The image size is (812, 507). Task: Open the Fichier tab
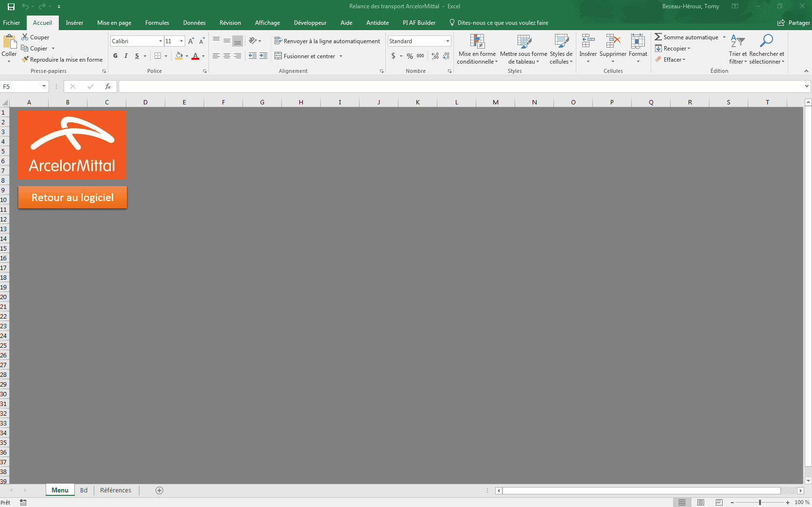point(12,23)
